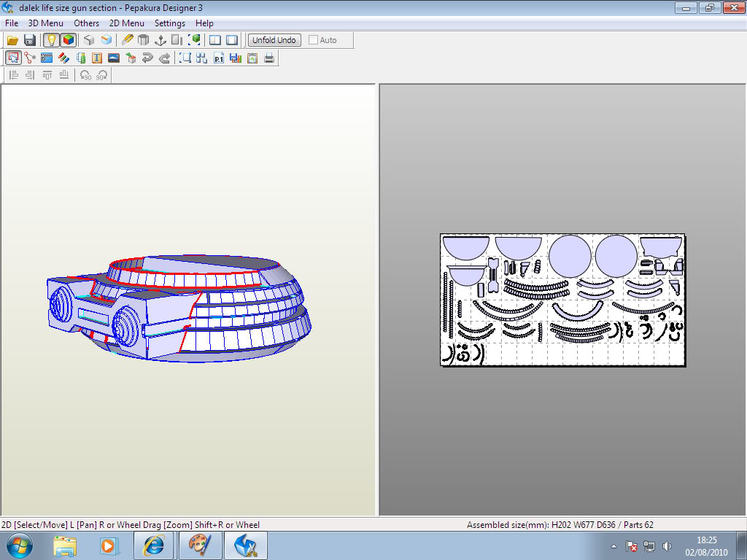Click the volume speaker tray icon
This screenshot has width=747, height=560.
point(667,546)
